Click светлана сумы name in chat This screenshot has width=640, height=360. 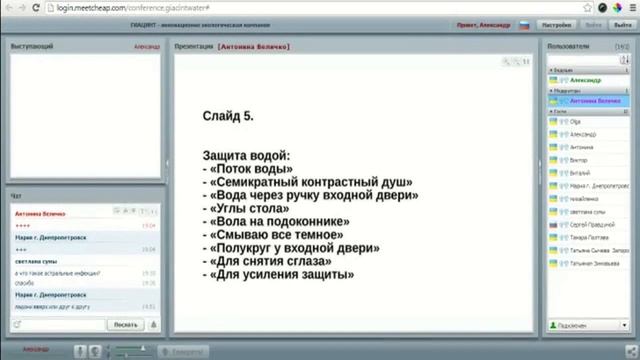36,261
